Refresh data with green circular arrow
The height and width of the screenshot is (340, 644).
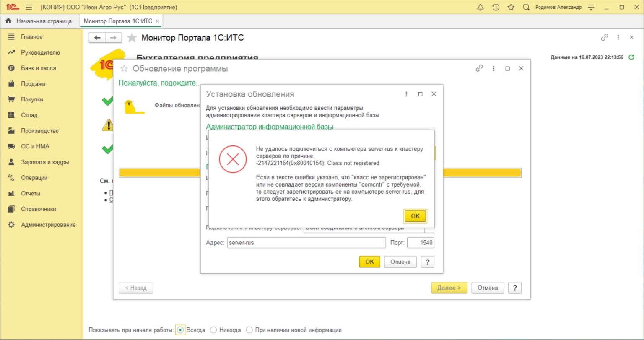click(x=631, y=57)
